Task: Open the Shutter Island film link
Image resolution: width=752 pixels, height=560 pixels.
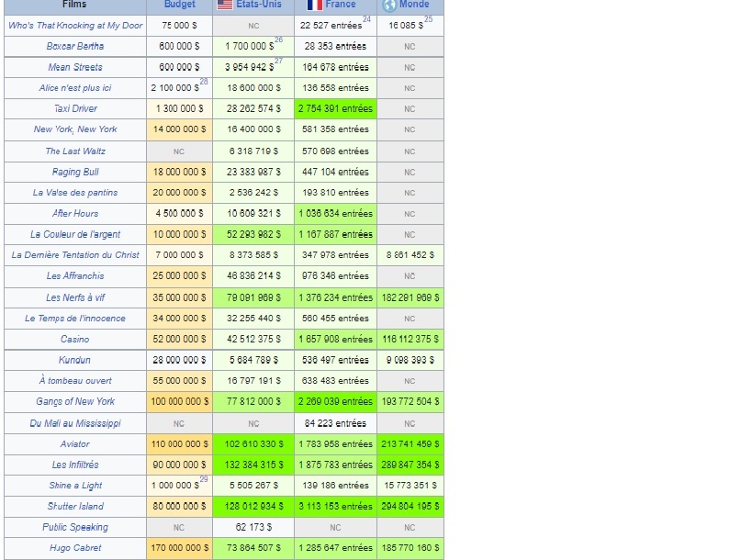Action: (x=75, y=507)
